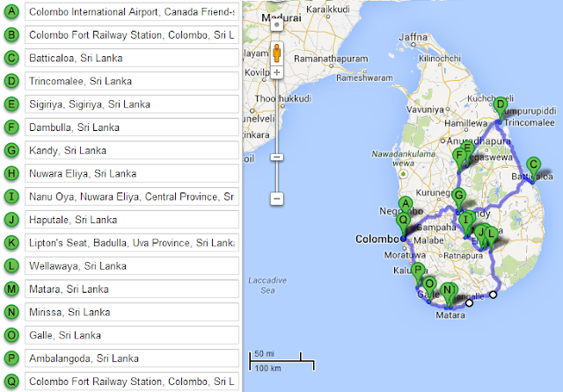
Task: Click the Colombo International Airport destination field
Action: 132,11
